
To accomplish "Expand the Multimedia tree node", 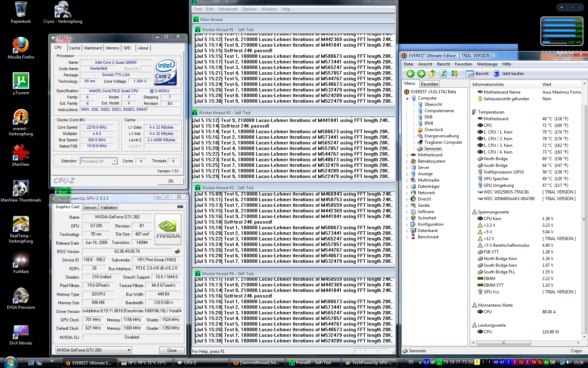I will (x=407, y=180).
